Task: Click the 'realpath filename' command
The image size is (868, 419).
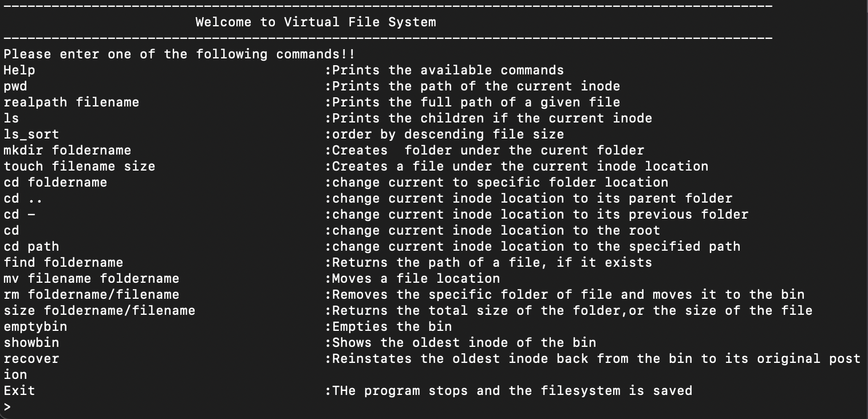Action: pyautogui.click(x=72, y=102)
